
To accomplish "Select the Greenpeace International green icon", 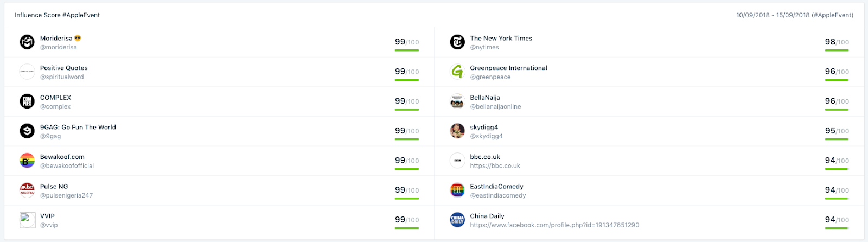I will pos(457,72).
